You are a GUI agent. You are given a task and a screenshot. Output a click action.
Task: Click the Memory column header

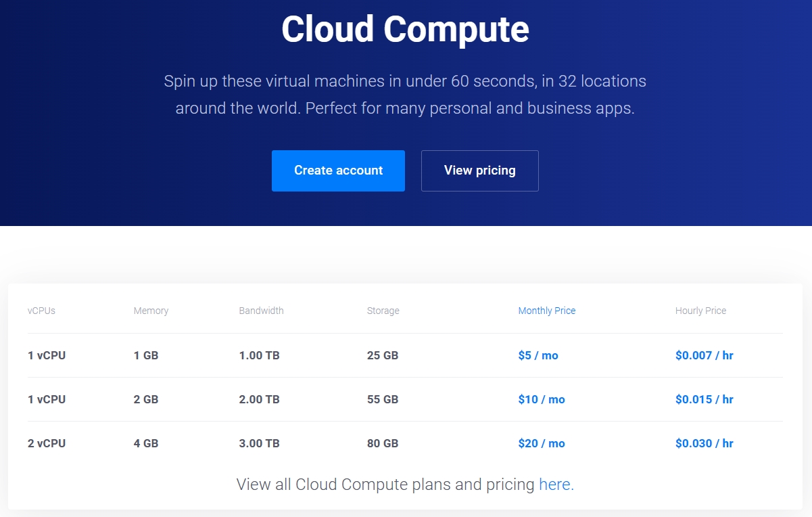151,311
